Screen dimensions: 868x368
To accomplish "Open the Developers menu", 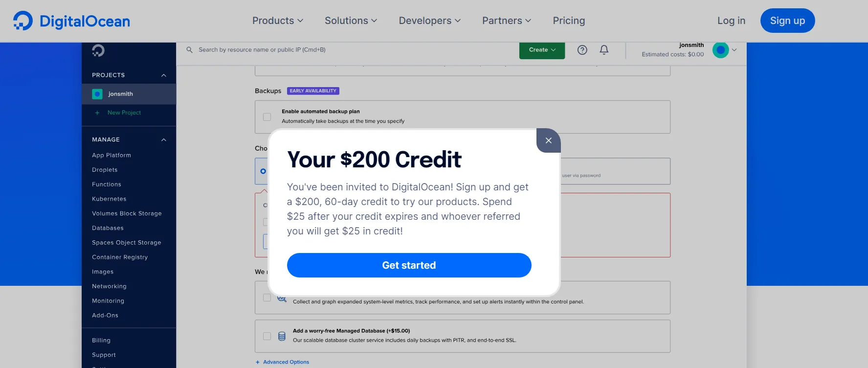I will click(x=429, y=21).
